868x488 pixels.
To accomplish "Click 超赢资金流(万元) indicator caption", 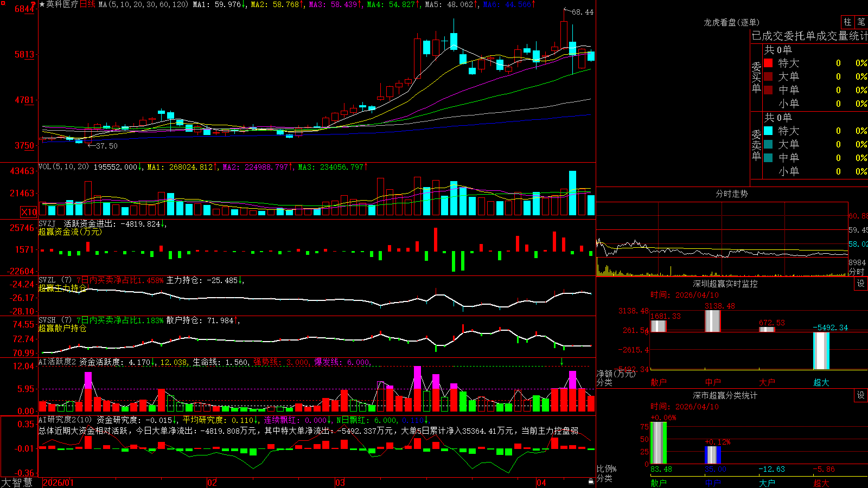I will pos(70,232).
